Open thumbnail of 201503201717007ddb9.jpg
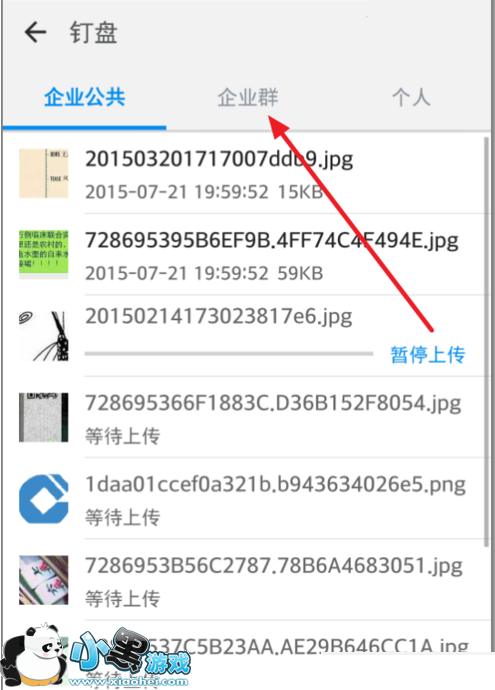The height and width of the screenshot is (690, 495). (x=44, y=173)
